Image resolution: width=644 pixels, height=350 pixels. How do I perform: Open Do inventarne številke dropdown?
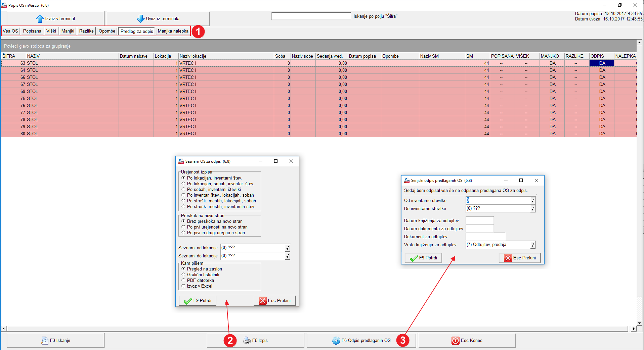[533, 209]
